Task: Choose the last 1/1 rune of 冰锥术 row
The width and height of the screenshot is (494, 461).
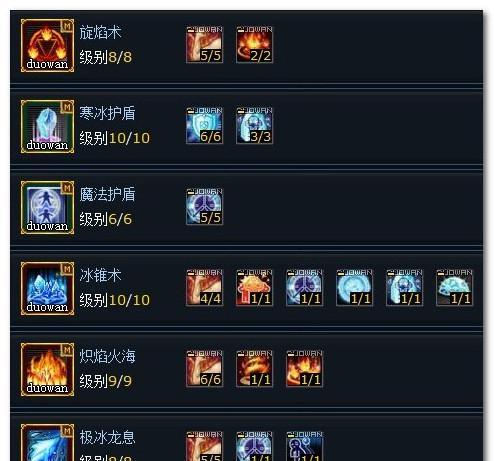Action: coord(455,288)
